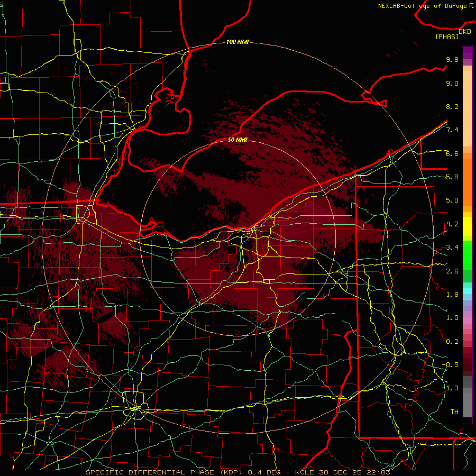
Task: Click the 8.2 scale value
Action: 452,106
